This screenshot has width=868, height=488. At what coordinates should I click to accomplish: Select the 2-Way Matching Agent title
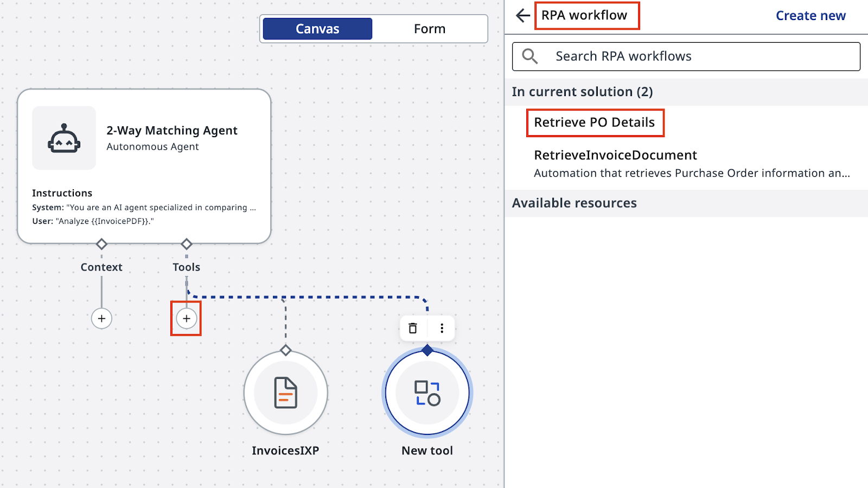[172, 131]
